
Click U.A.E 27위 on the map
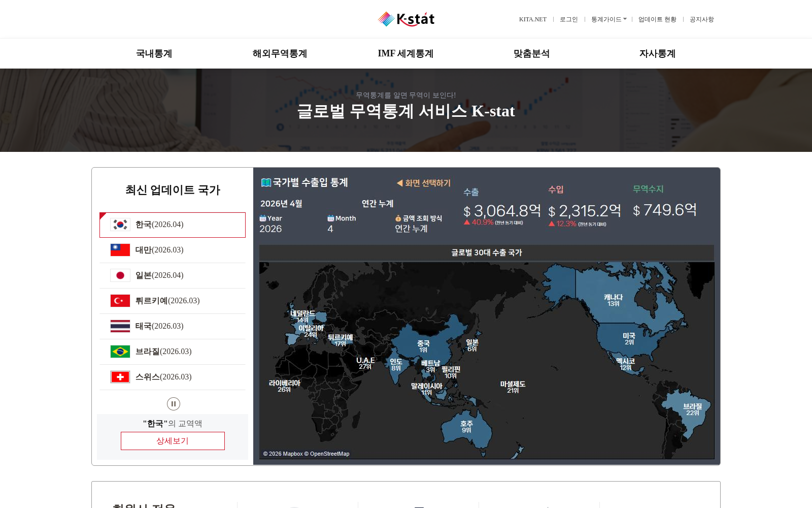tap(365, 363)
